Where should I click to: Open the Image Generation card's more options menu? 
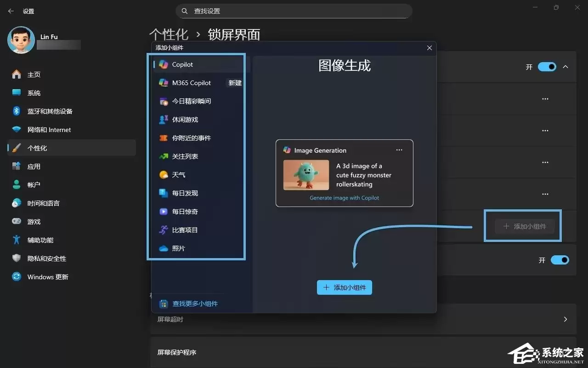(399, 149)
